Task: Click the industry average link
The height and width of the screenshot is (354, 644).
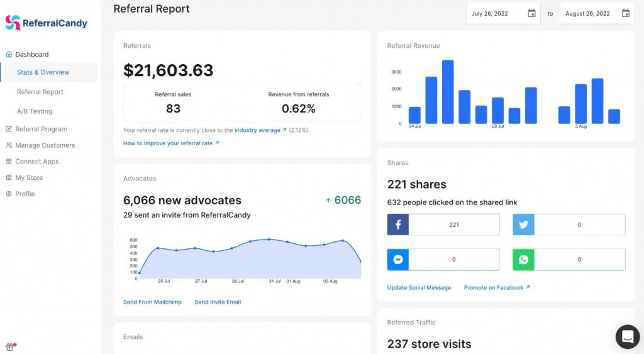Action: (x=257, y=130)
